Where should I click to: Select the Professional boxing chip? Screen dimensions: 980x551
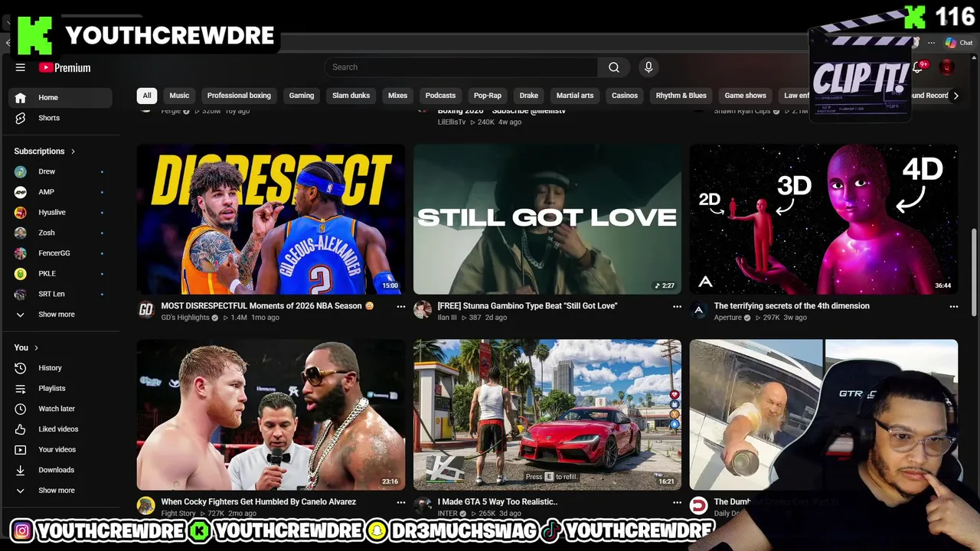tap(239, 96)
